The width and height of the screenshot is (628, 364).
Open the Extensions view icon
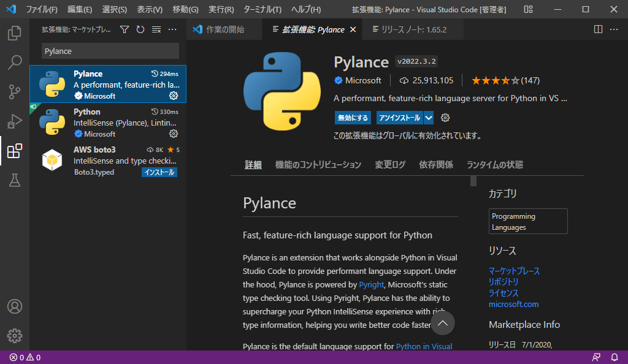[15, 151]
